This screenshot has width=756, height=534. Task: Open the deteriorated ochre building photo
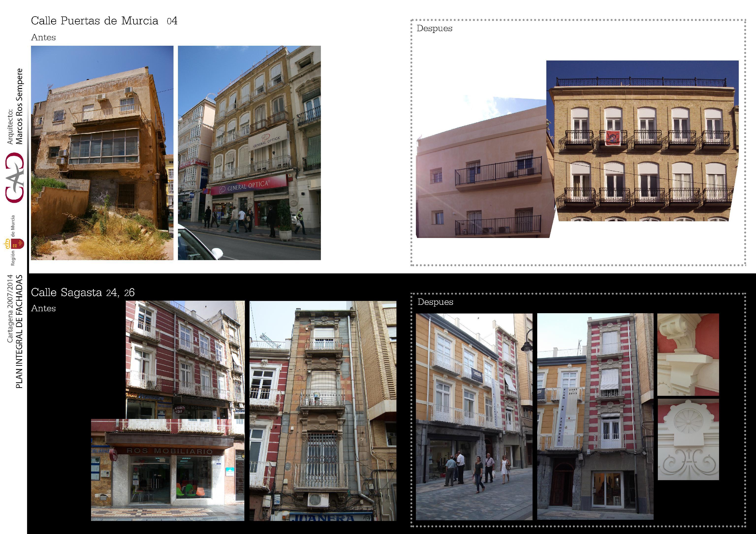coord(102,153)
